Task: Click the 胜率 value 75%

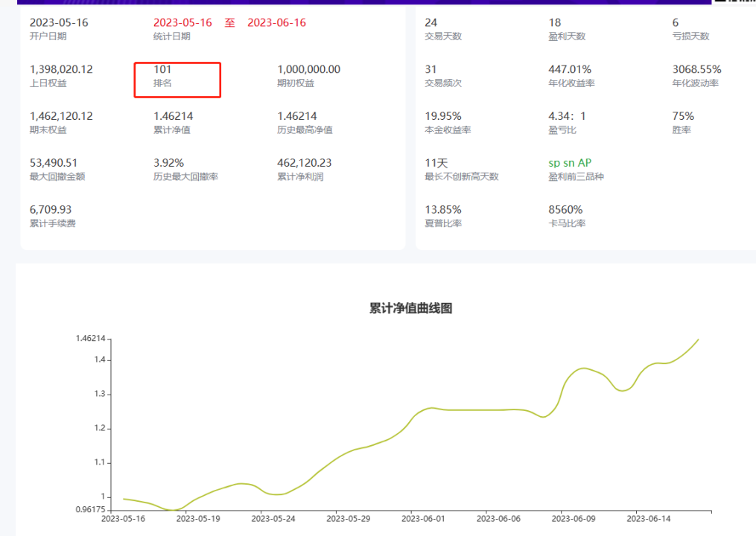Action: click(683, 116)
